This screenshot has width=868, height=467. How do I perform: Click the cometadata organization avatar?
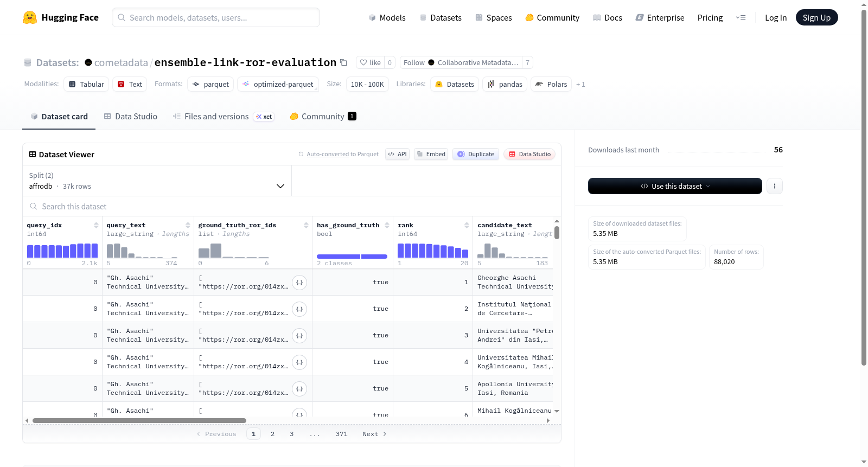click(x=88, y=62)
